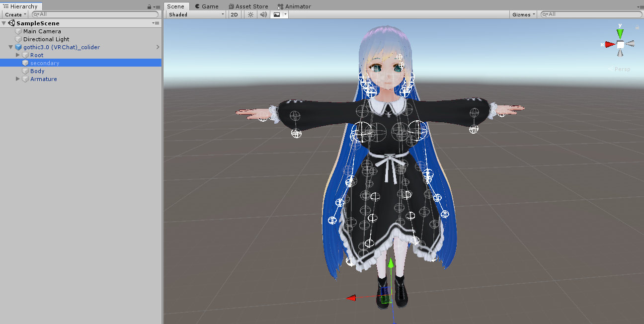Collapse the SampleScene foldout arrow
The height and width of the screenshot is (324, 644).
coord(3,23)
